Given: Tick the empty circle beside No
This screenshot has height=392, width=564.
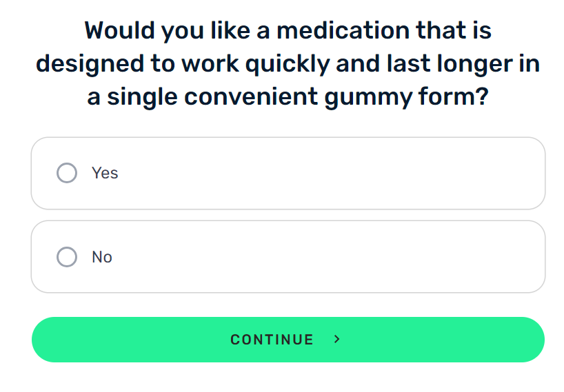Looking at the screenshot, I should [67, 257].
